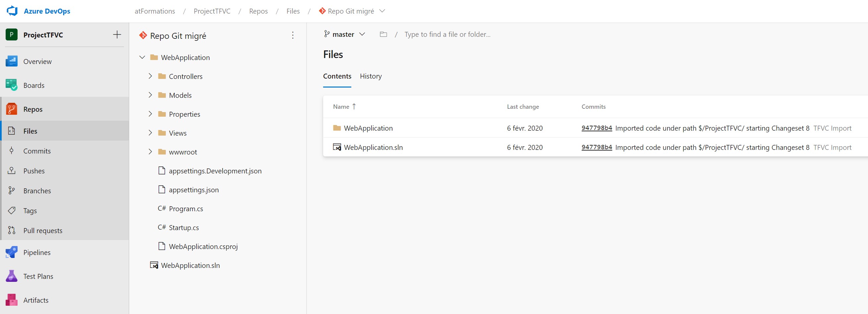This screenshot has height=314, width=868.
Task: Click the WebApplication.sln icon in table
Action: [x=337, y=147]
